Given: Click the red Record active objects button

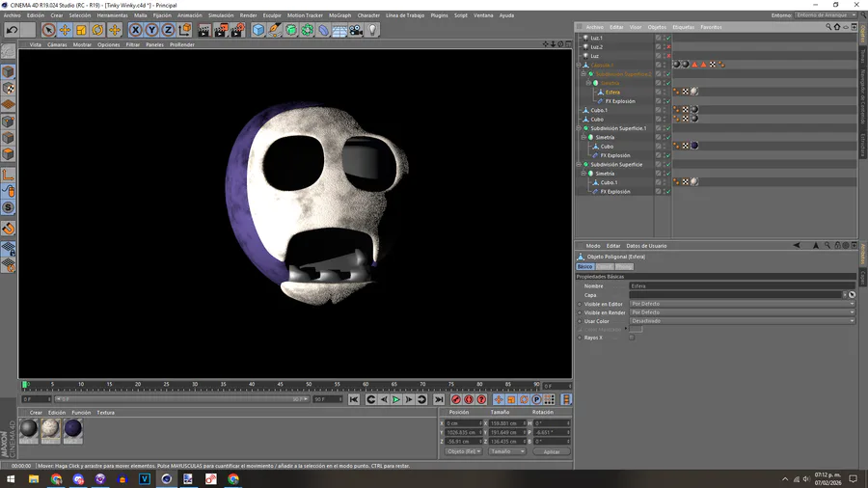Looking at the screenshot, I should 456,399.
